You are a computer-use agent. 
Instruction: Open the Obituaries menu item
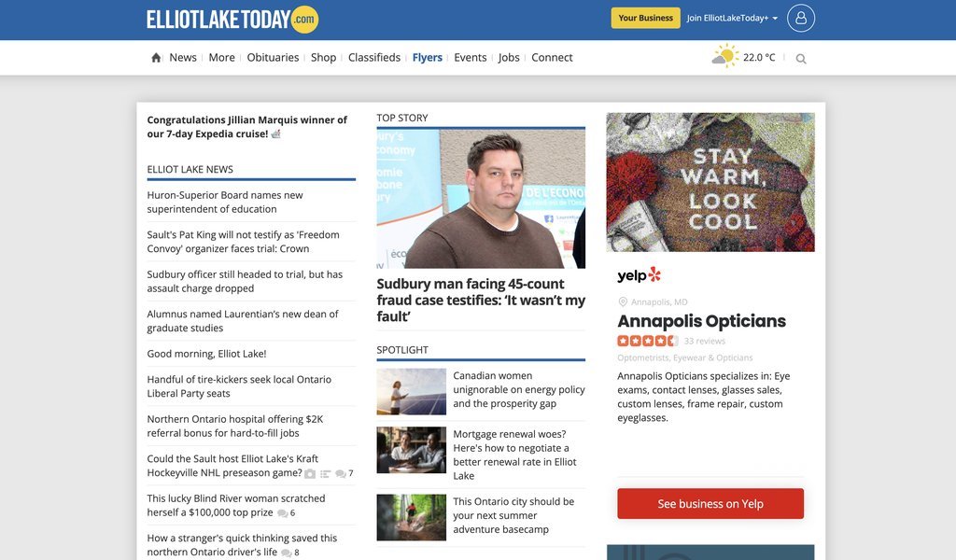click(x=274, y=57)
